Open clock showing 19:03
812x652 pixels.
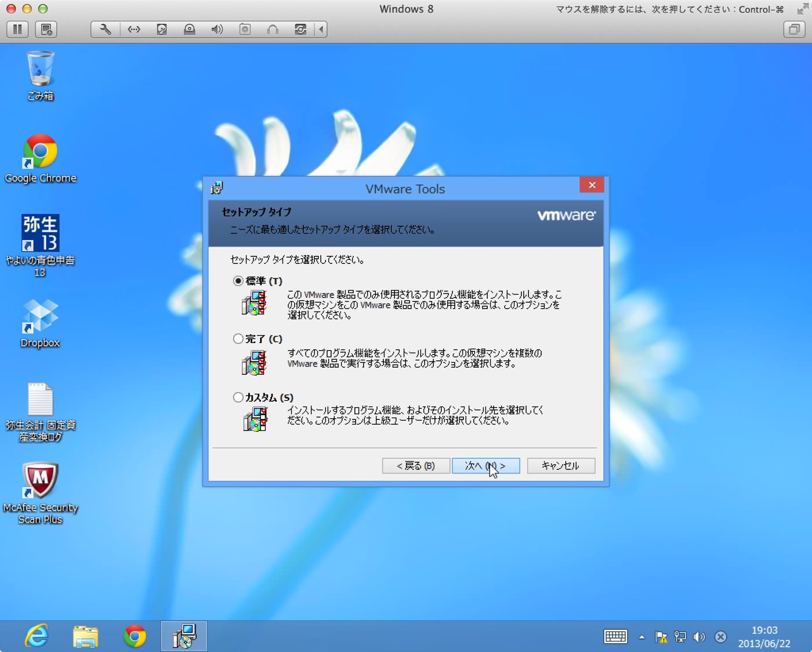point(764,637)
